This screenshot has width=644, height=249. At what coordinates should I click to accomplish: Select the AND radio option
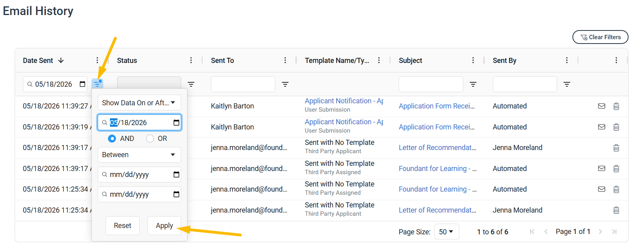[x=112, y=139]
